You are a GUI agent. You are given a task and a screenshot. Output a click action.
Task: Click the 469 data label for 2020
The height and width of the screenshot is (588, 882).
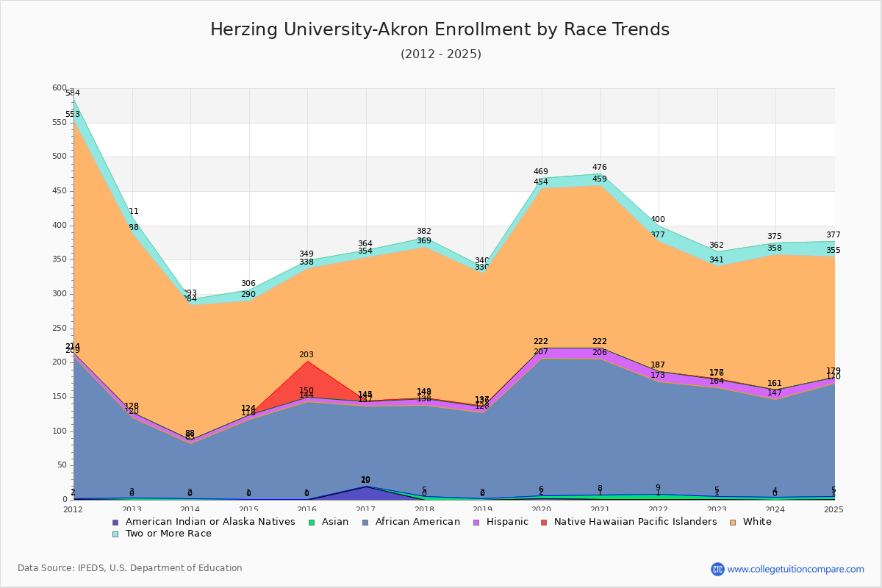541,172
